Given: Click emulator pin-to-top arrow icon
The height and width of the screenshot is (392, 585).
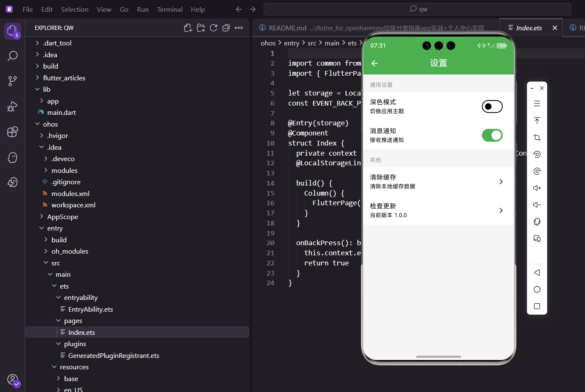Looking at the screenshot, I should [537, 121].
